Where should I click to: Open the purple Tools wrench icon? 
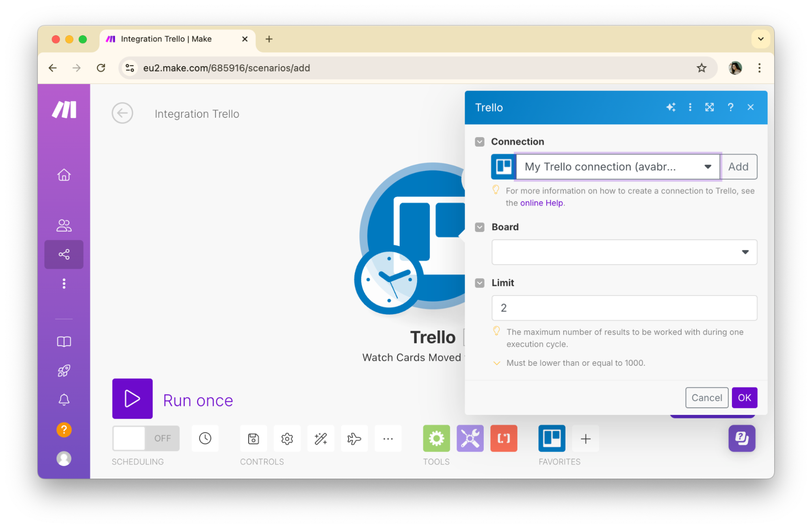470,438
